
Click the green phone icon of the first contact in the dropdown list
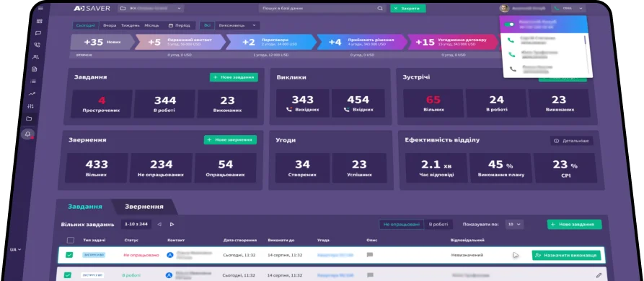coord(511,40)
